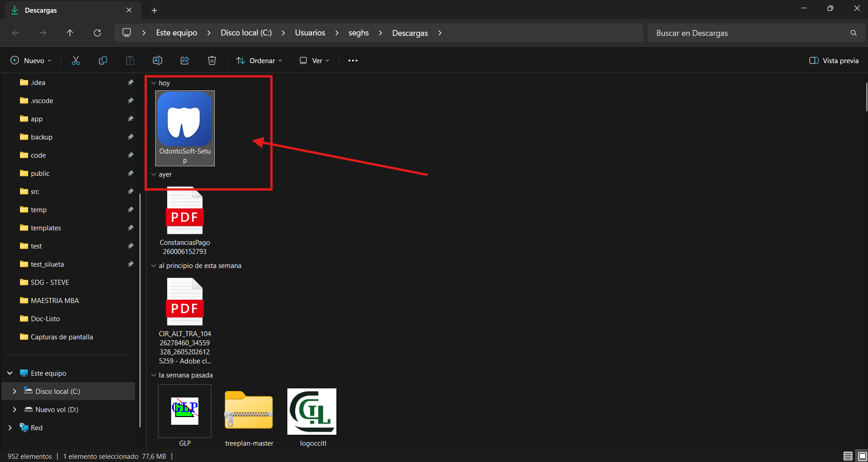Select the Descargas tab

click(73, 10)
